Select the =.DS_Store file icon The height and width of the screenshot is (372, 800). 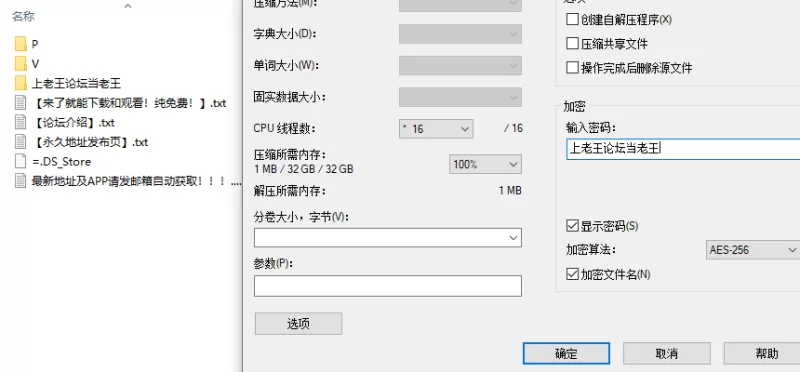pos(20,161)
